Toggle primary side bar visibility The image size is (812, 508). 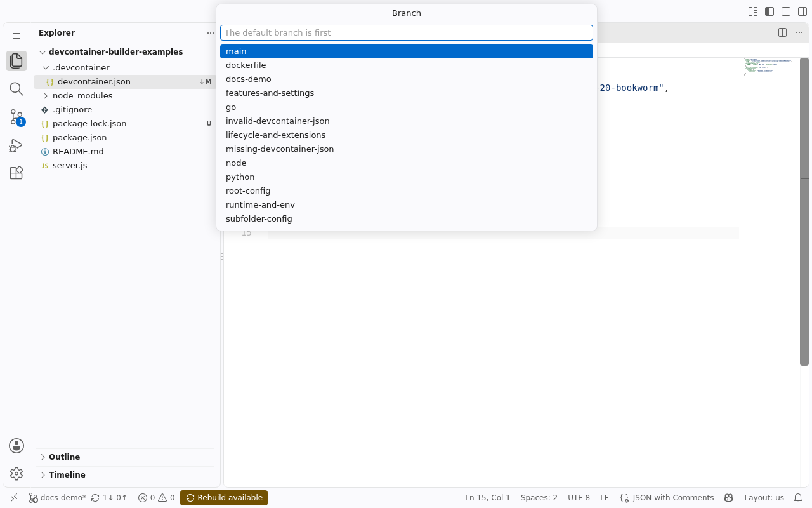(769, 11)
